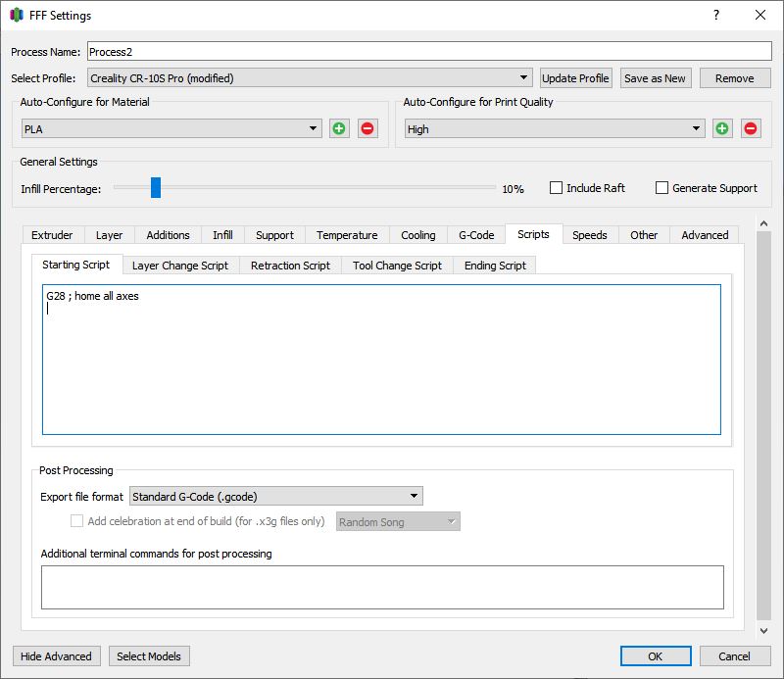Screen dimensions: 784x679
Task: Click the Save as New button
Action: pos(655,78)
